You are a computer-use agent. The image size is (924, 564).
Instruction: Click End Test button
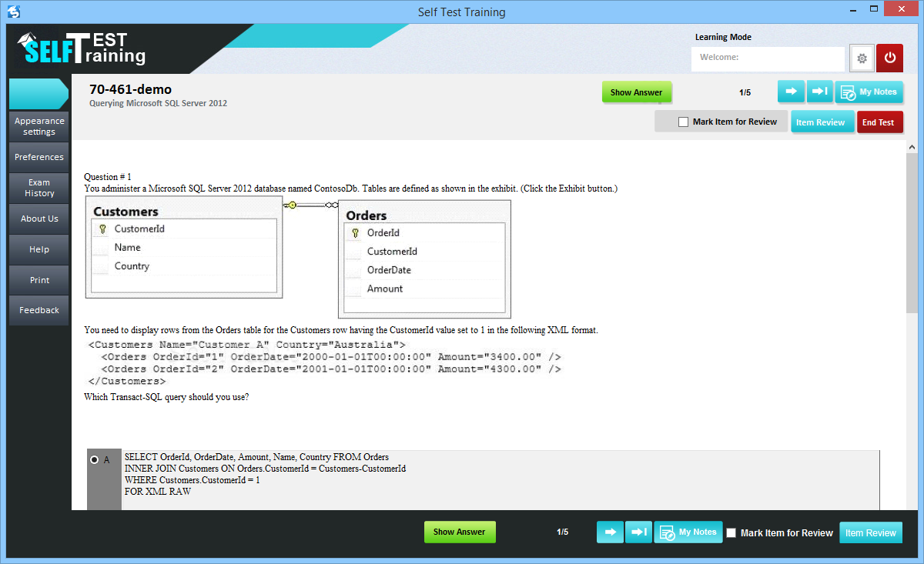879,122
